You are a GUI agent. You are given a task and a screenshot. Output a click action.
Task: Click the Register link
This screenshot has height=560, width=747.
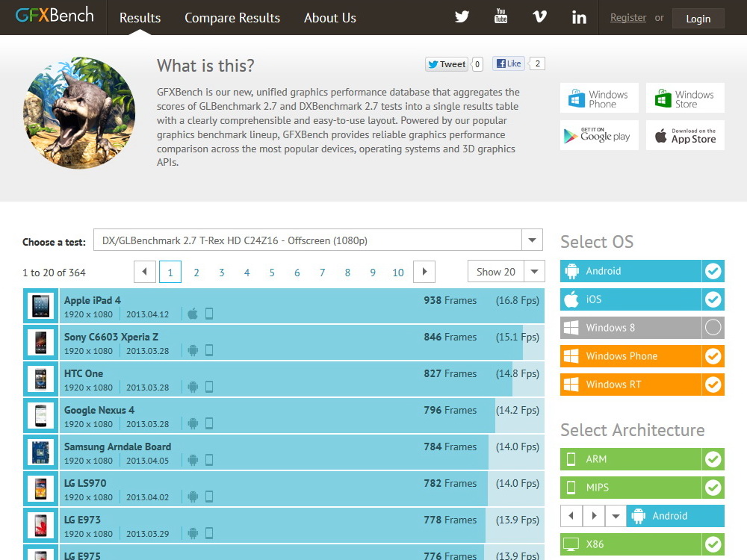628,18
